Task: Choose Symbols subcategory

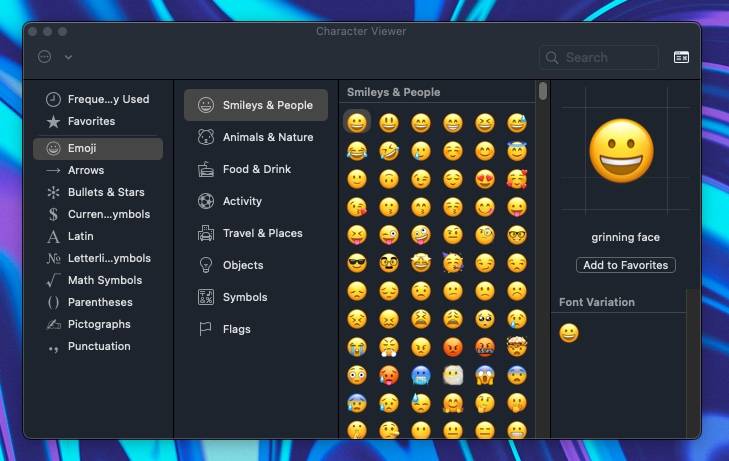Action: tap(256, 297)
